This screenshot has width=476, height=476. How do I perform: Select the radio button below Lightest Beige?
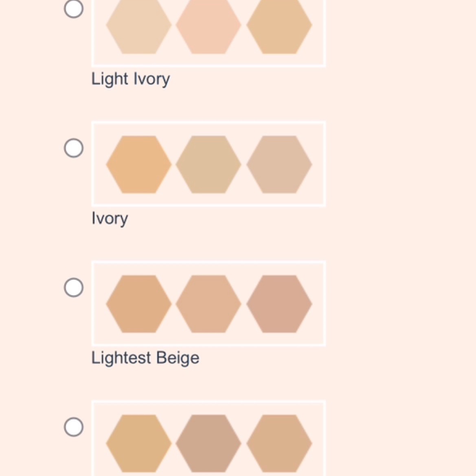click(x=74, y=427)
